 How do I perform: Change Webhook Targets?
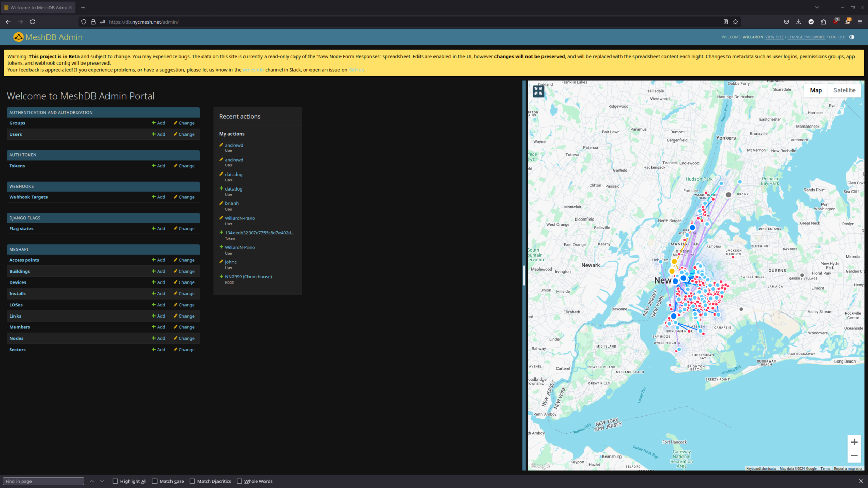pos(184,197)
